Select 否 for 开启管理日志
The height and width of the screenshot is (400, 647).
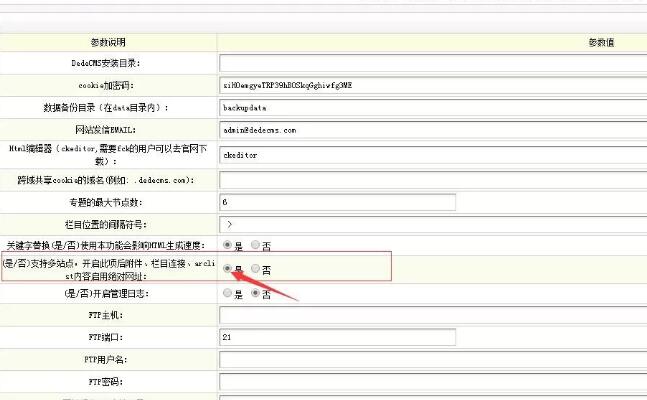(x=255, y=293)
